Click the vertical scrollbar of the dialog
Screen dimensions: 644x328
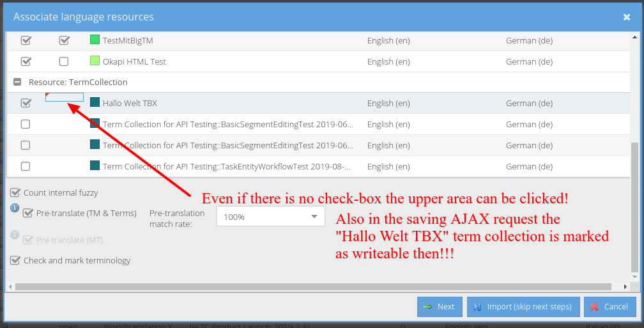(634, 205)
